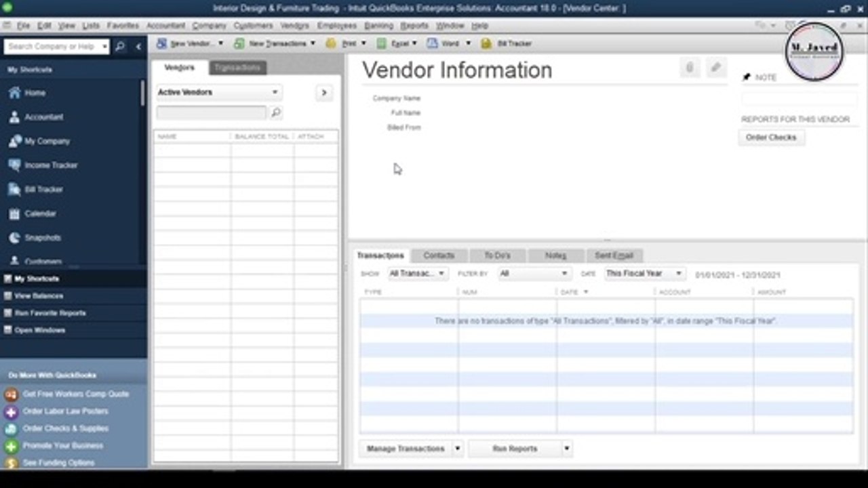Open the Lists menu
Screen dimensions: 868x488
point(91,26)
